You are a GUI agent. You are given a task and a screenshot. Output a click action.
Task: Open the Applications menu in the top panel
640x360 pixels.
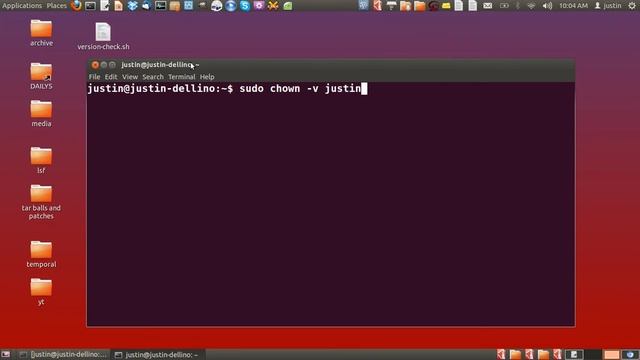22,6
